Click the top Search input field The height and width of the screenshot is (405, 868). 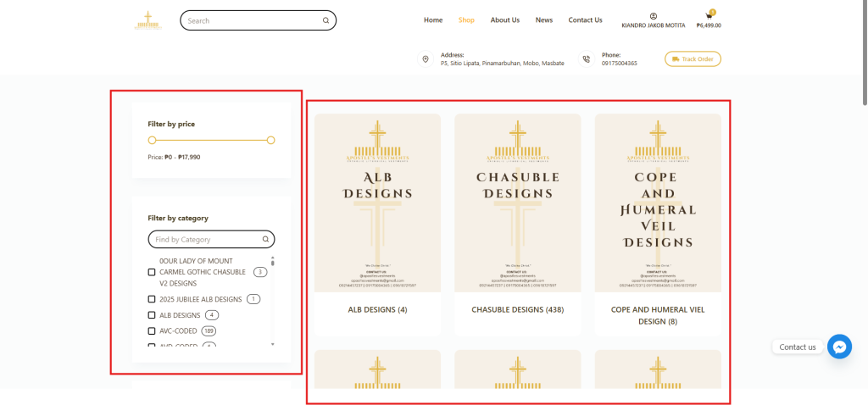pyautogui.click(x=258, y=20)
